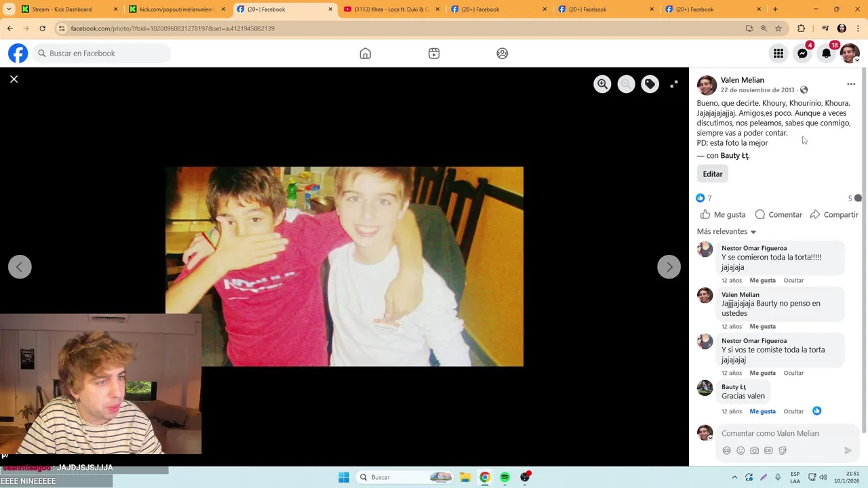Screen dimensions: 868x488
Task: Send the comment with arrow icon
Action: coord(848,451)
